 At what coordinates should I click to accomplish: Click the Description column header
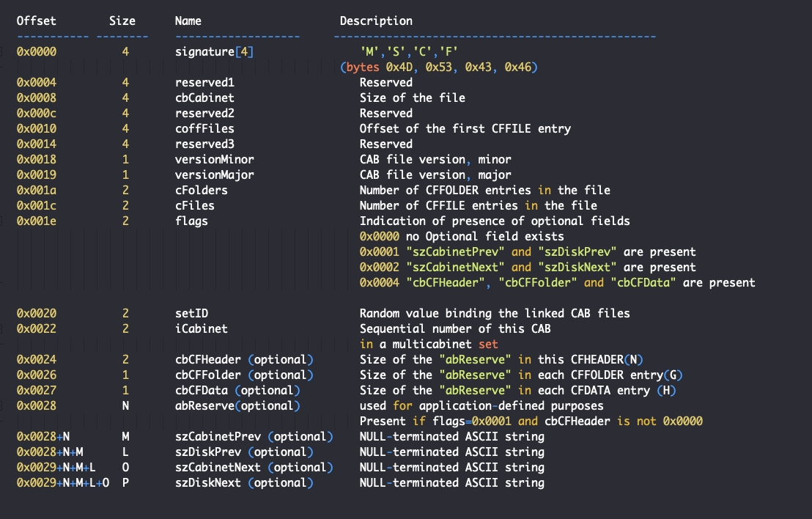pos(376,21)
